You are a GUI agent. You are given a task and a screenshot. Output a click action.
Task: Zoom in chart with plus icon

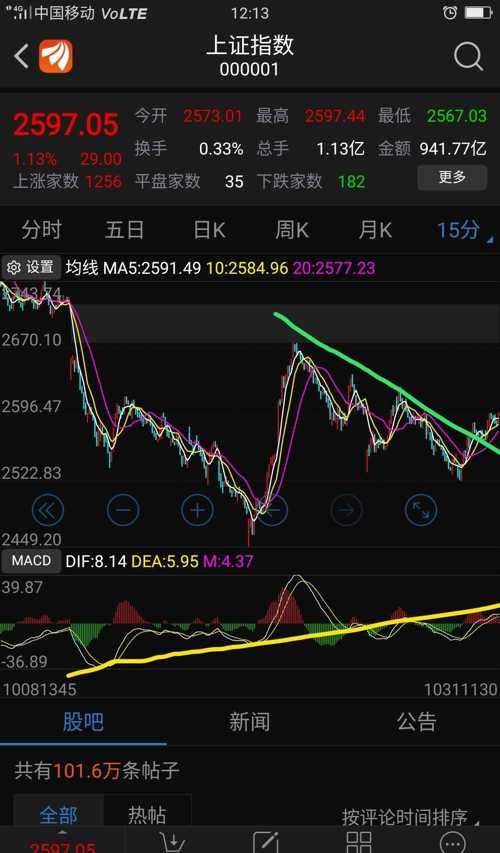[197, 510]
